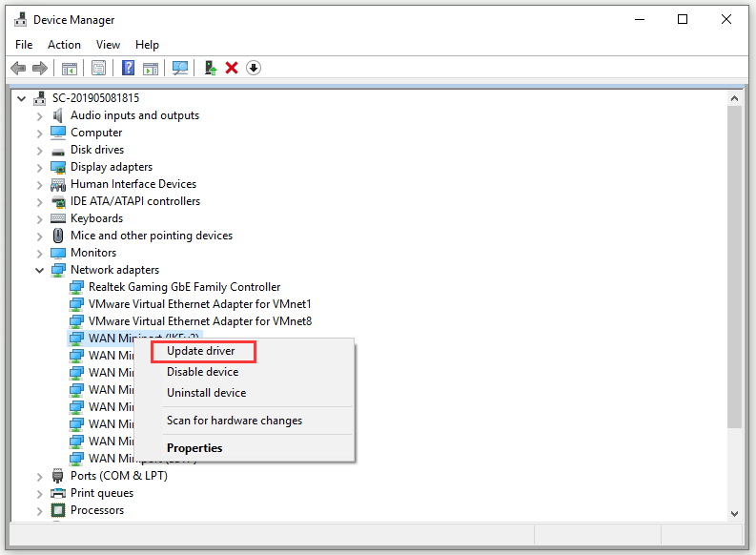The width and height of the screenshot is (756, 555).
Task: Click the Back arrow in toolbar
Action: pyautogui.click(x=17, y=68)
